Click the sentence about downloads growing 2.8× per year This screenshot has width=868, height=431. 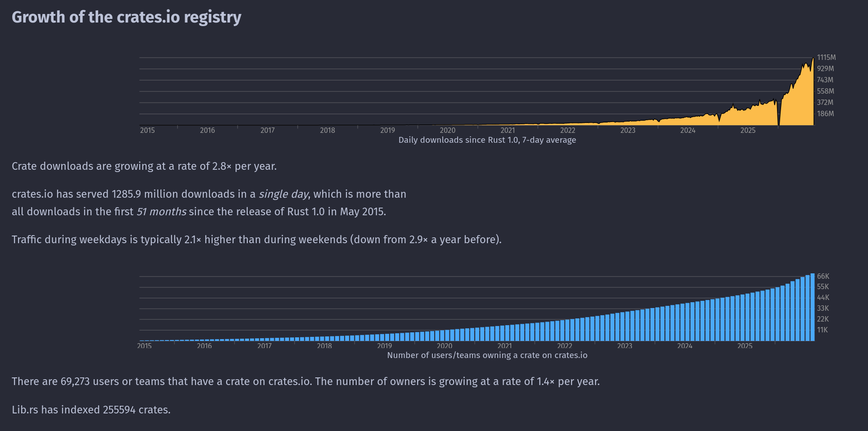144,166
